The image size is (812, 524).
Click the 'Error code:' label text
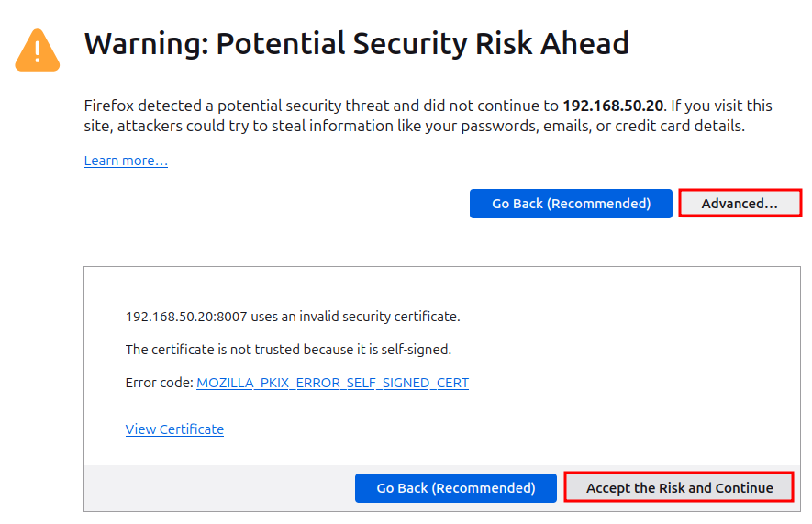159,383
